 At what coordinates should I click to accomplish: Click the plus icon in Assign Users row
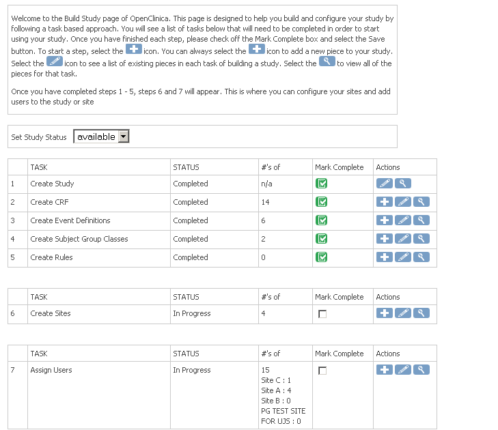coord(384,370)
